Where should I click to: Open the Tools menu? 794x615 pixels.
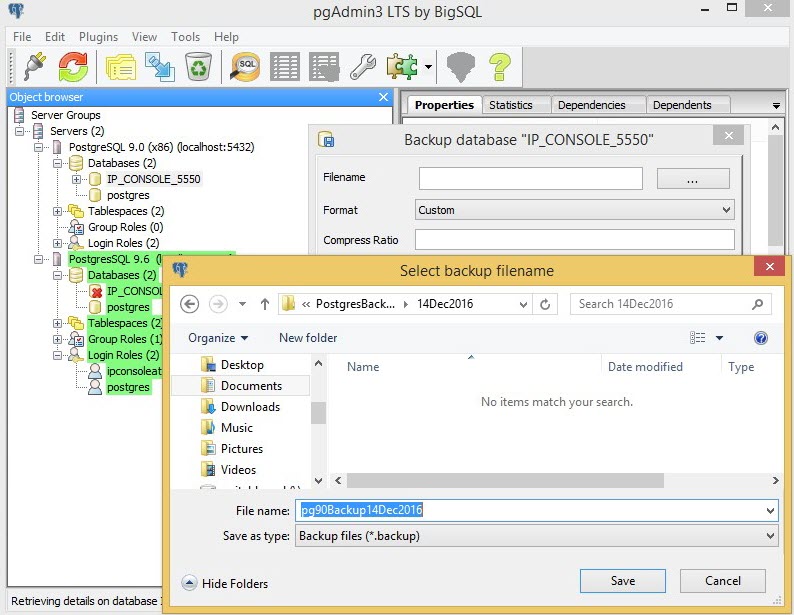(185, 37)
